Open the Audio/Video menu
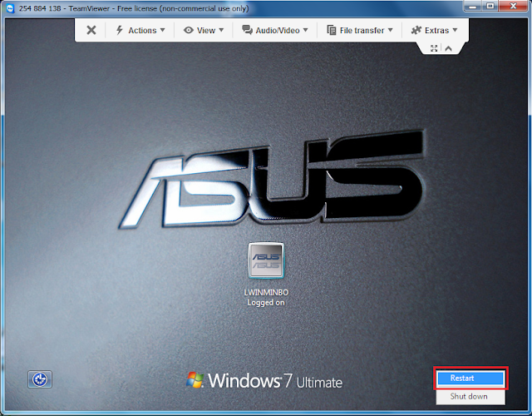 [275, 30]
